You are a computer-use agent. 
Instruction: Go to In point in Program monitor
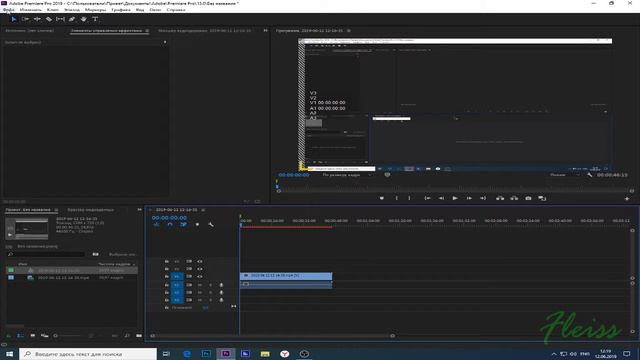click(x=427, y=198)
